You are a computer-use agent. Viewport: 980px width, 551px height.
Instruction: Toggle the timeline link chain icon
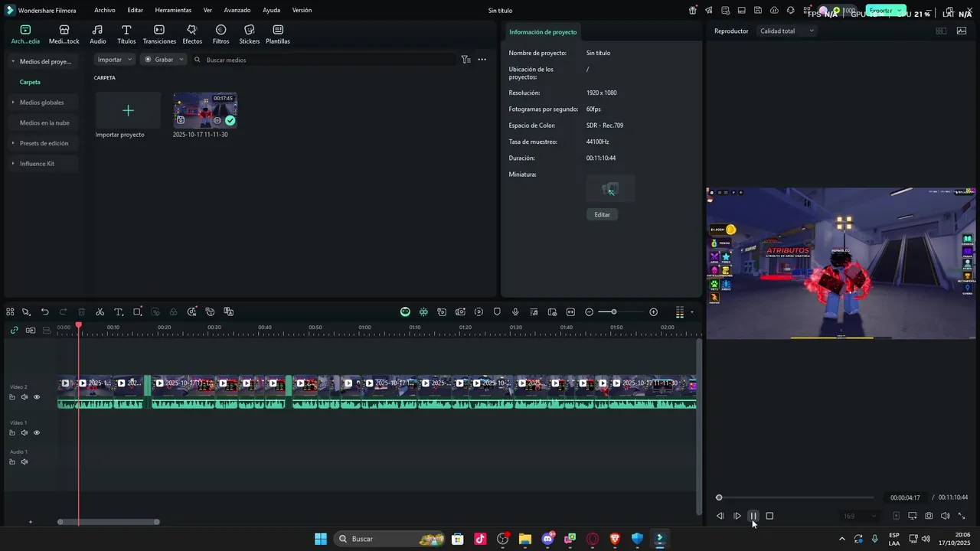click(x=14, y=330)
